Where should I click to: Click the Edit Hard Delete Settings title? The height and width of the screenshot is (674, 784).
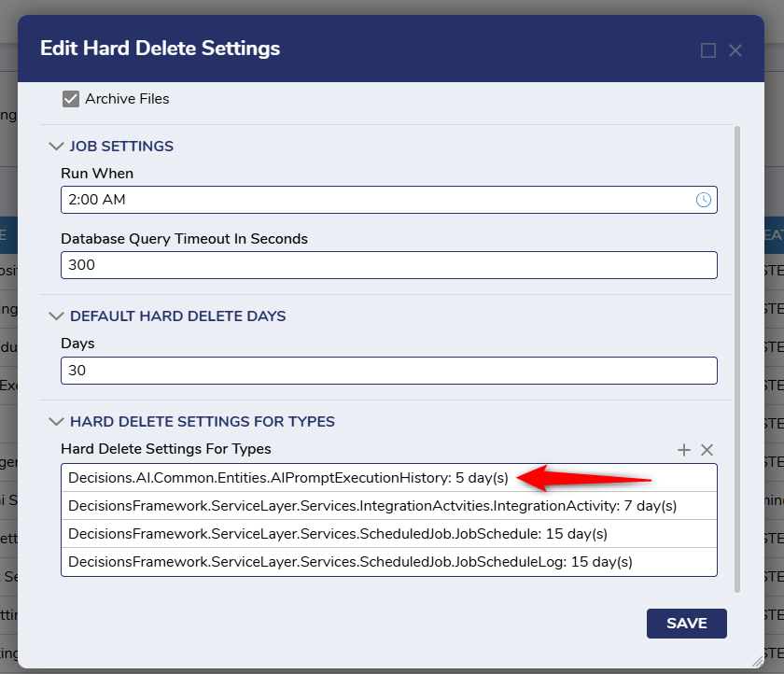coord(160,49)
